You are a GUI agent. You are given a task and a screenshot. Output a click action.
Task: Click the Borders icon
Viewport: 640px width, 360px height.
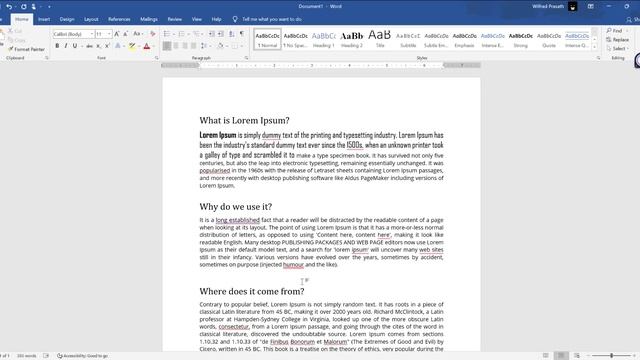pos(235,46)
